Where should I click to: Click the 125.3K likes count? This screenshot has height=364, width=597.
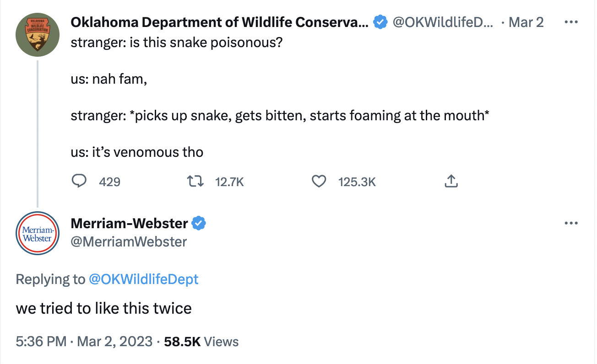point(357,182)
